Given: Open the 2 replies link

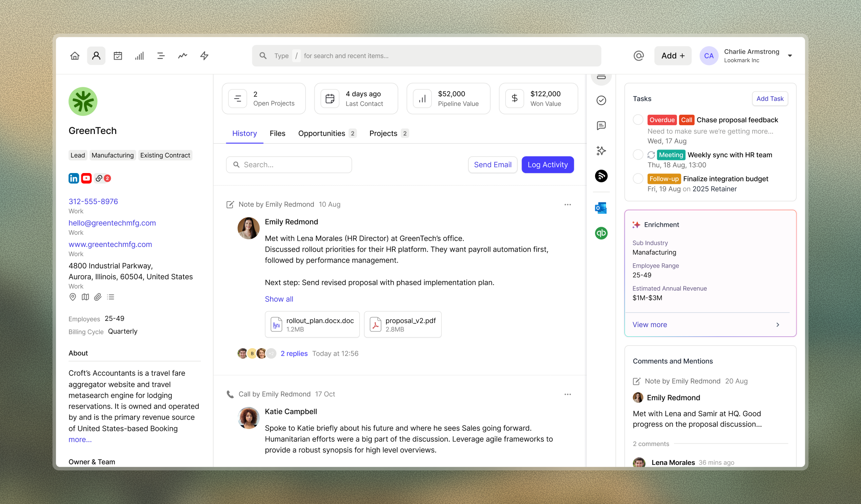Looking at the screenshot, I should 294,354.
